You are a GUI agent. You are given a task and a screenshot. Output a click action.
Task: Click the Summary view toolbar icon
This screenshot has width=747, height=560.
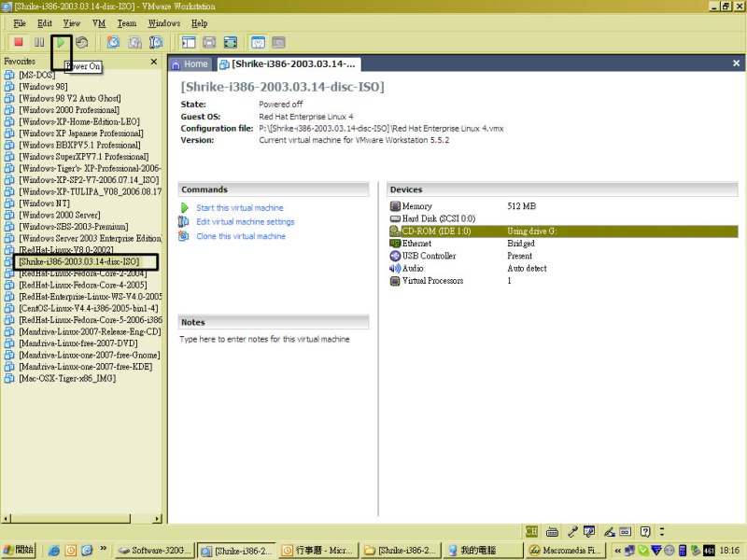[x=258, y=42]
